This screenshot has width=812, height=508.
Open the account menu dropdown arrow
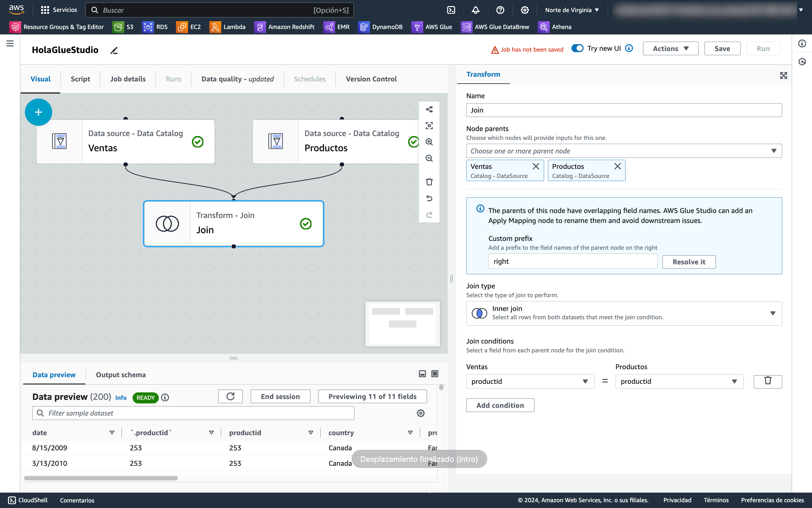point(801,10)
